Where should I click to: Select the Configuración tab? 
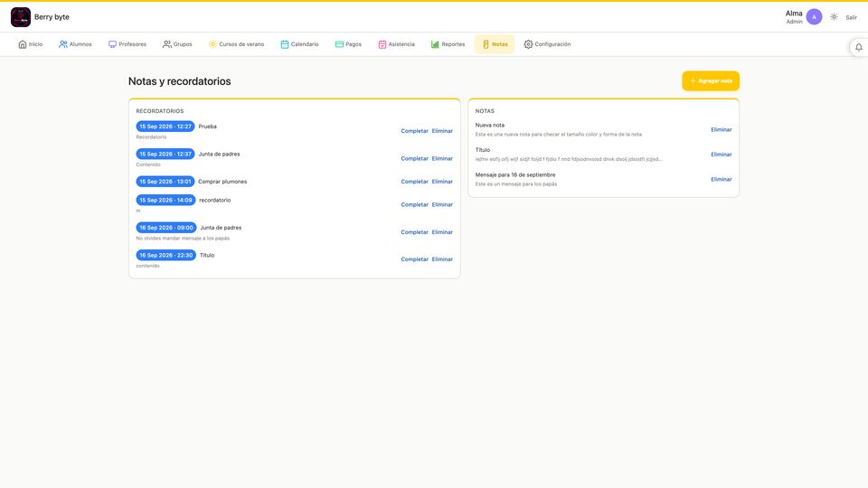pos(548,44)
